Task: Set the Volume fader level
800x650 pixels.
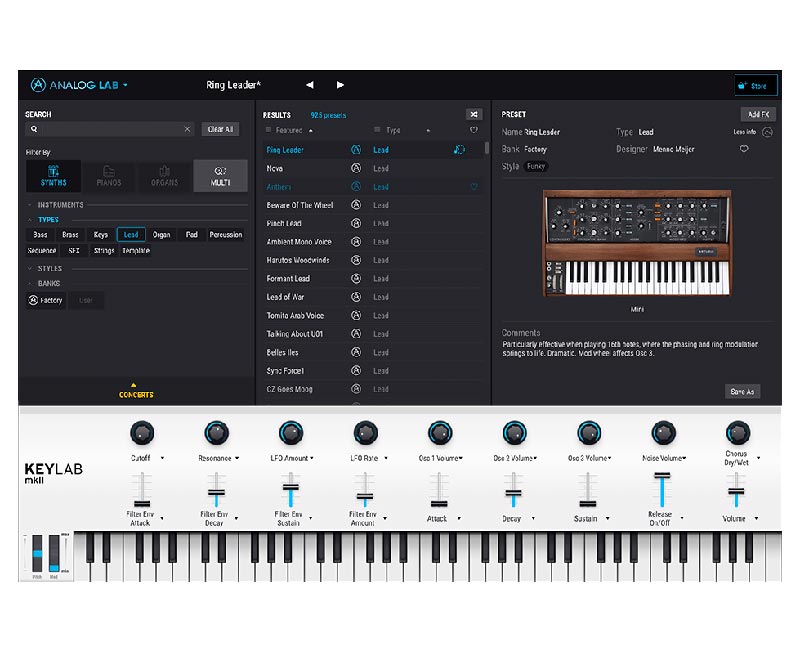Action: (x=736, y=491)
